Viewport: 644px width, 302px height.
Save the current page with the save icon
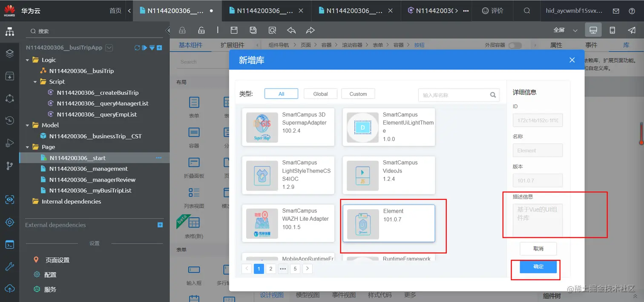(x=233, y=30)
